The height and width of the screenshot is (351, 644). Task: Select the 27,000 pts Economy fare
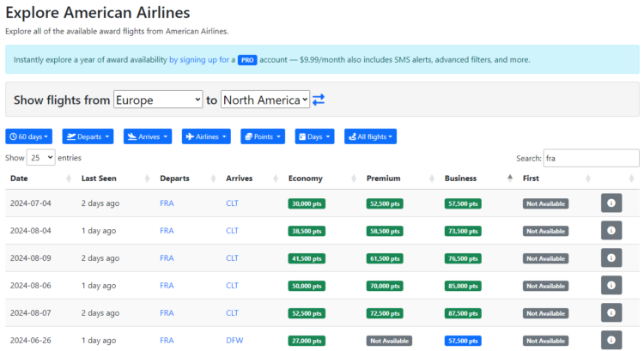[x=307, y=341]
